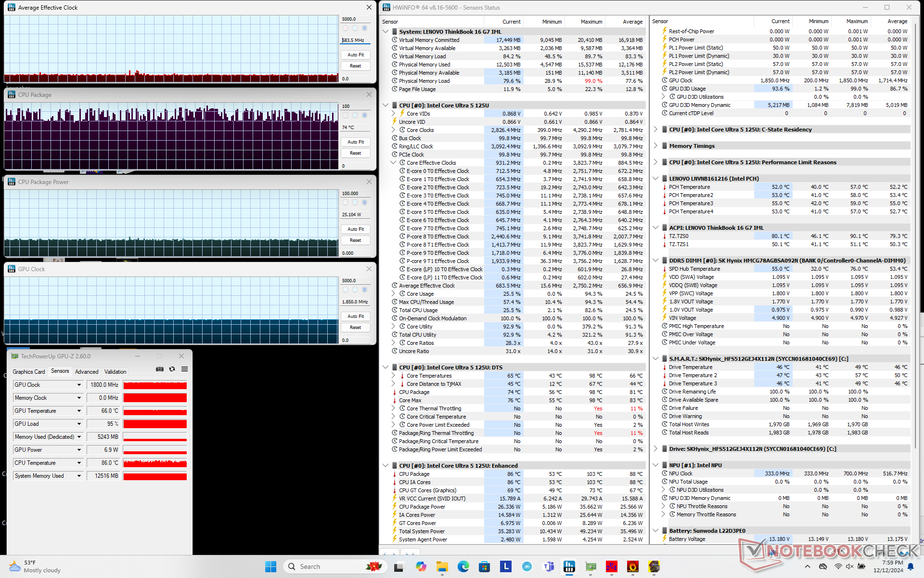The width and height of the screenshot is (924, 578).
Task: Switch to Graphics Card tab
Action: [x=28, y=372]
